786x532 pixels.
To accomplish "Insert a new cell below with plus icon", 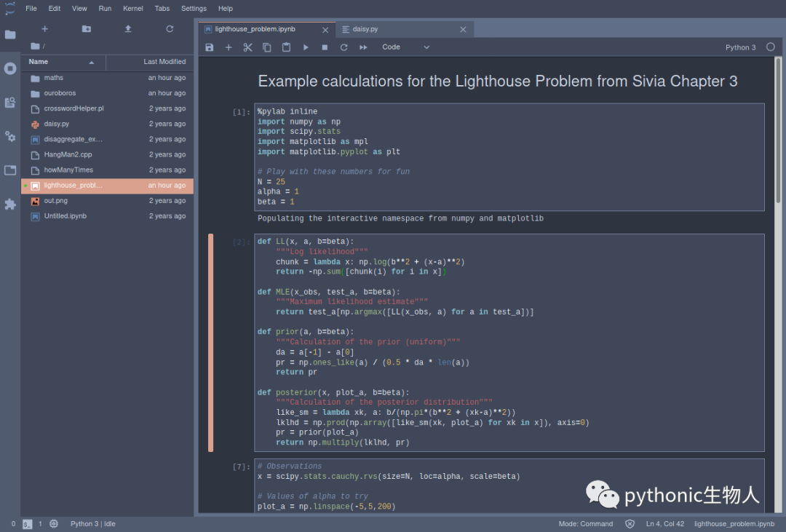I will pos(229,47).
